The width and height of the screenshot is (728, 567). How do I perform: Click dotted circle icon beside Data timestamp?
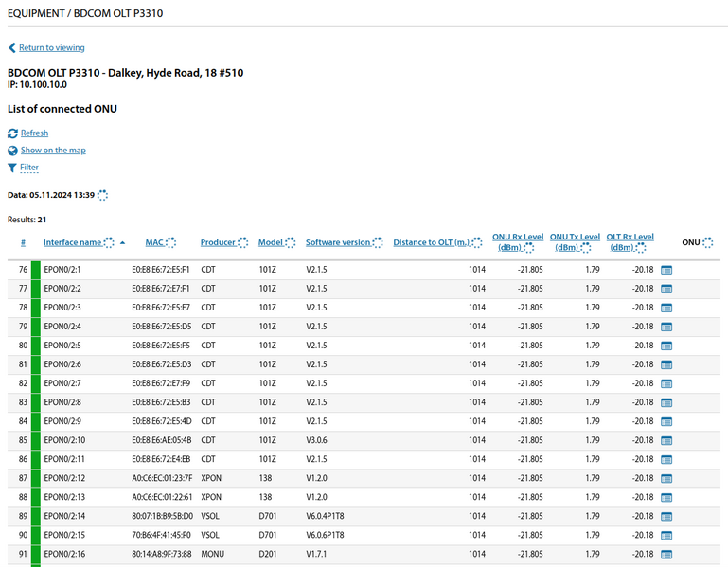(x=102, y=195)
